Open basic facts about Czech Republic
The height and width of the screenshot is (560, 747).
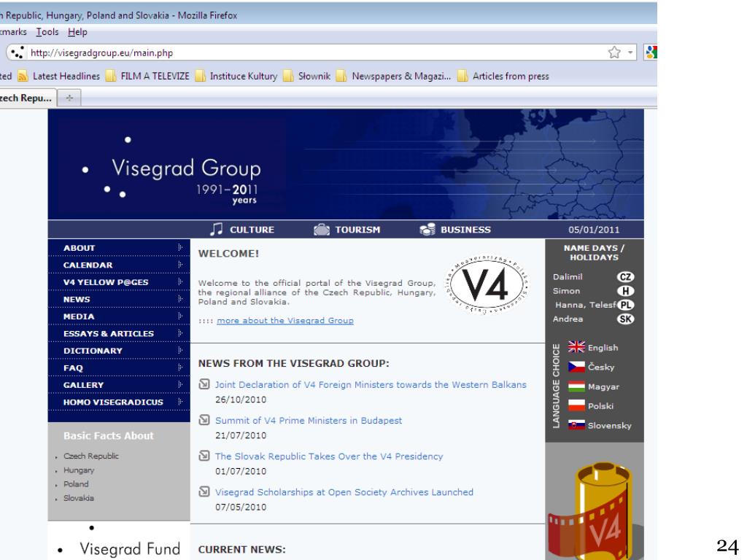91,456
